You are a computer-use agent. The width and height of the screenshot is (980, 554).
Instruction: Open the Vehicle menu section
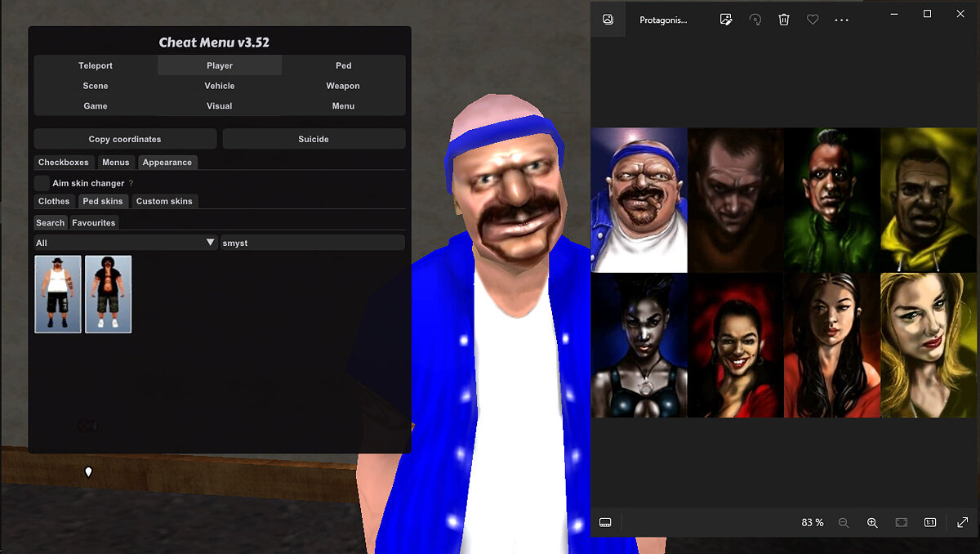point(220,86)
